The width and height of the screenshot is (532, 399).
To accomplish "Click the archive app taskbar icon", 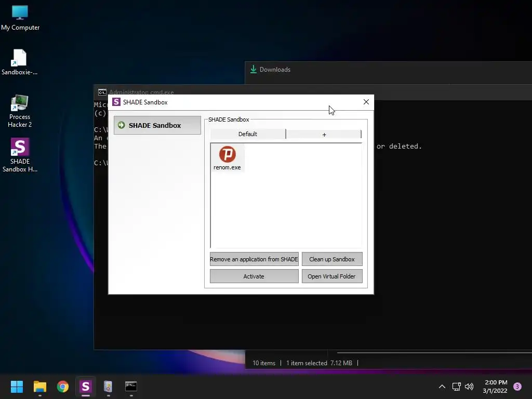I will (x=108, y=387).
